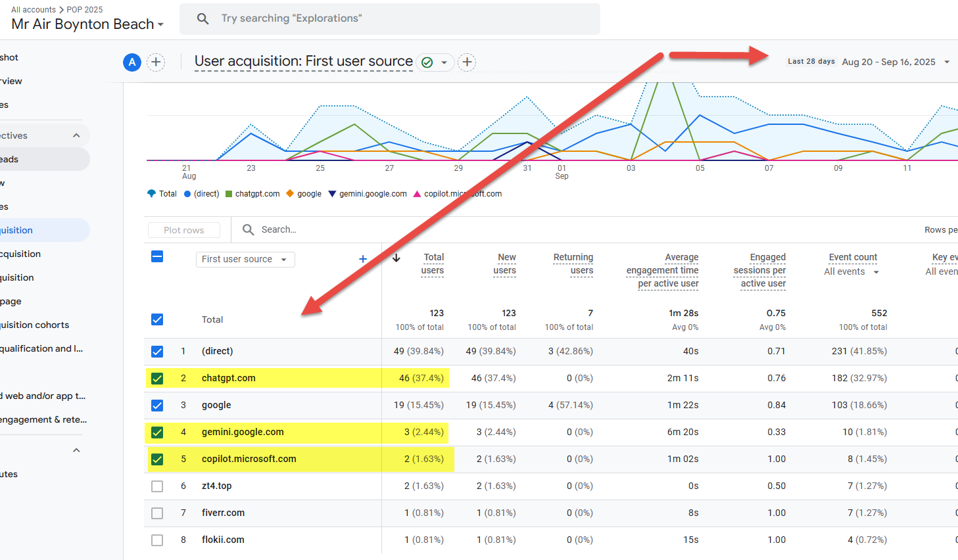The height and width of the screenshot is (560, 958).
Task: Click the search magnifier icon in top bar
Action: (x=203, y=19)
